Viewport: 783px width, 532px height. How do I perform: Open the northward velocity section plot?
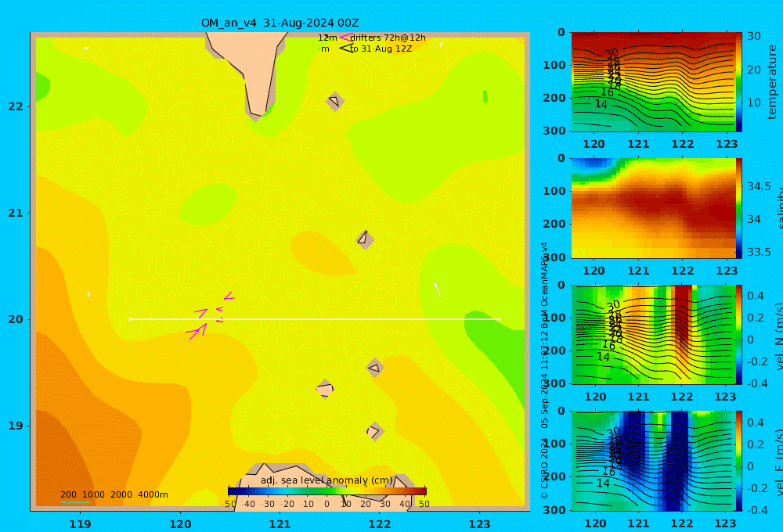[x=653, y=334]
